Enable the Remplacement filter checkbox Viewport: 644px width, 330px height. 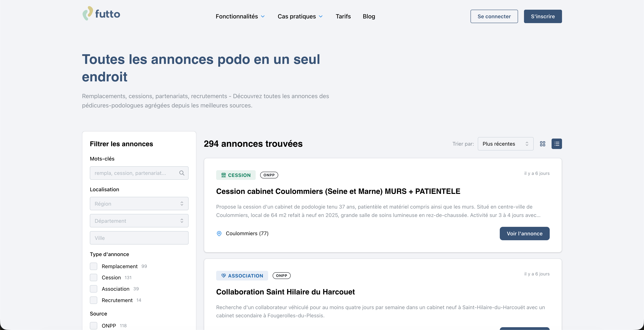point(94,266)
